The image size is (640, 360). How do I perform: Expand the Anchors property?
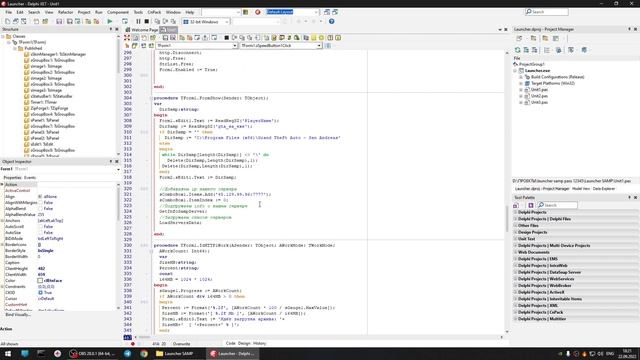(x=2, y=220)
